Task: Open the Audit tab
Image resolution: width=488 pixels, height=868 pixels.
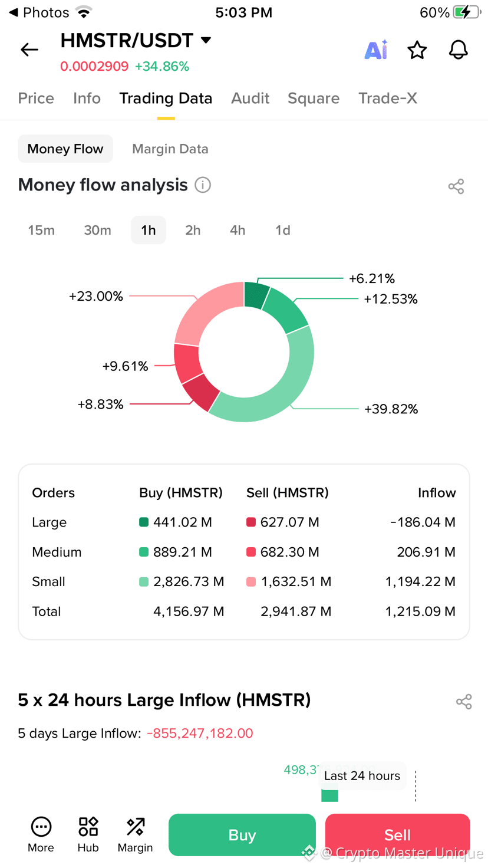Action: coord(250,98)
